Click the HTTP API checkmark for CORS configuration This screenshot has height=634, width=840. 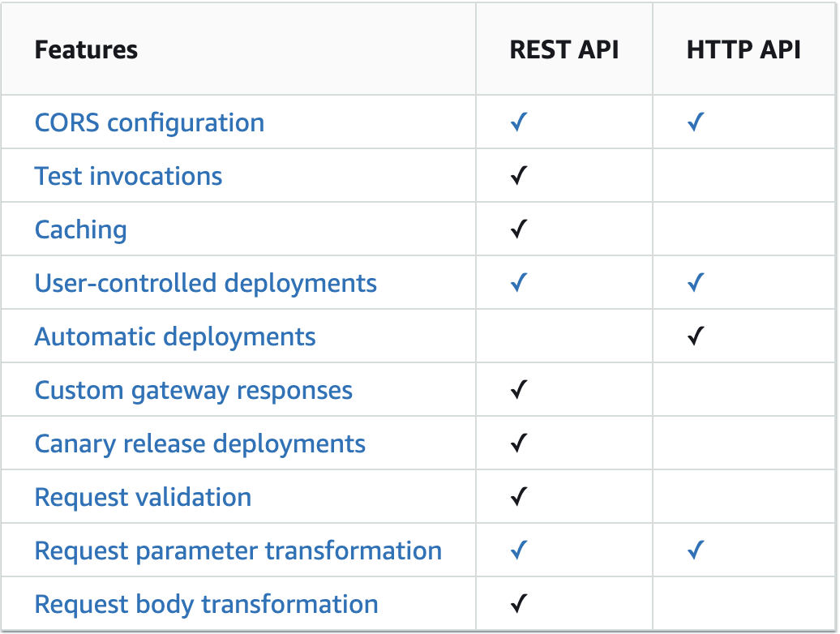coord(695,123)
